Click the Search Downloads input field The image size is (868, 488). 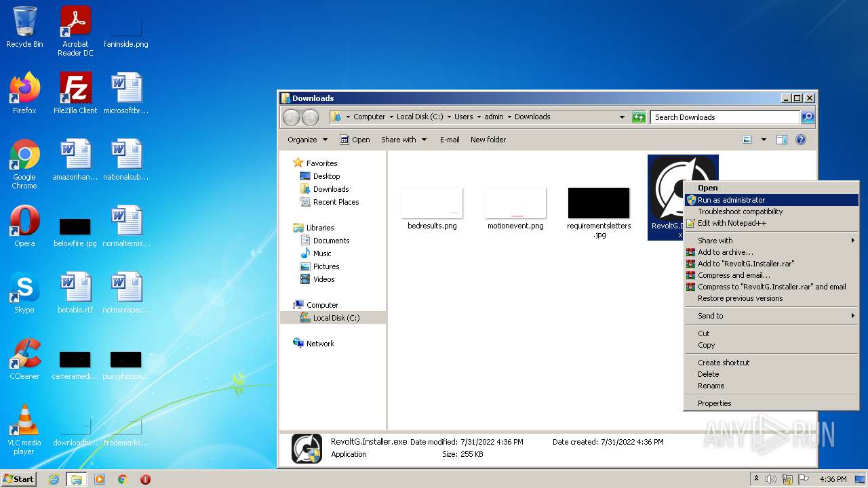click(x=725, y=117)
